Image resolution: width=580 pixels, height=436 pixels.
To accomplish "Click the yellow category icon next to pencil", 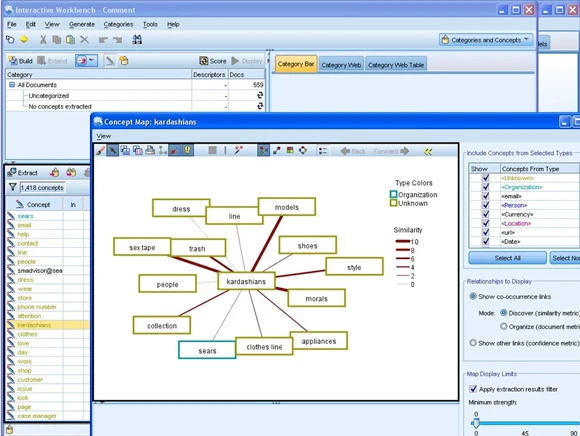I will [x=124, y=61].
